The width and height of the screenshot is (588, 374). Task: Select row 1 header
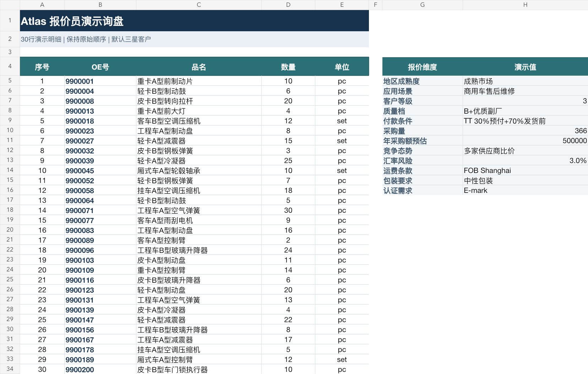pos(10,21)
